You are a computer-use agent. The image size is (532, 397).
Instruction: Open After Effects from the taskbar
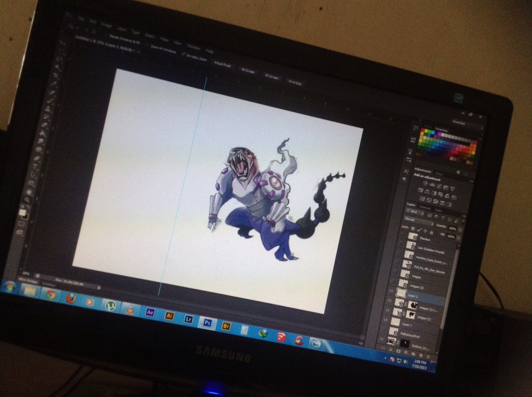[150, 312]
